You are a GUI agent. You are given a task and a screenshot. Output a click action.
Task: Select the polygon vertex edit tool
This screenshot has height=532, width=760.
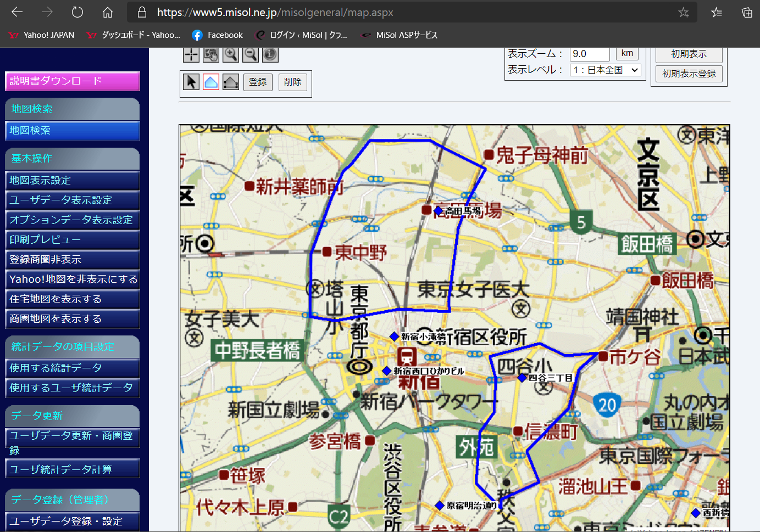coord(231,82)
